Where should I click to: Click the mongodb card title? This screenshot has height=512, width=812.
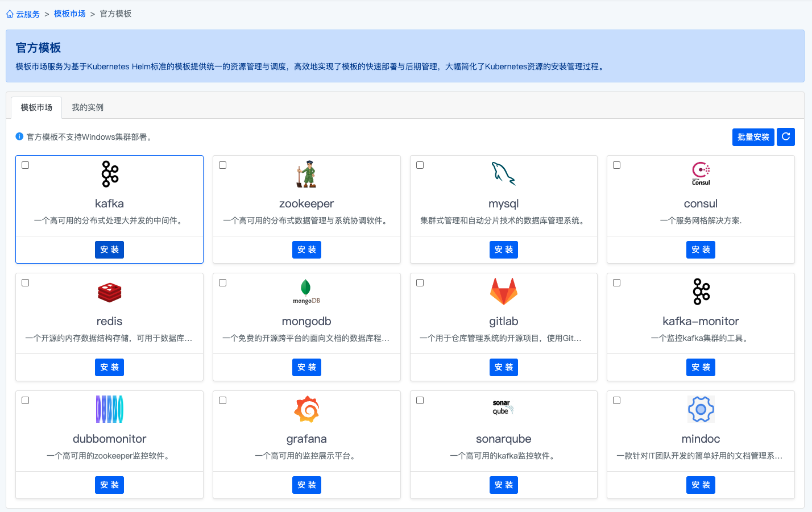click(x=306, y=321)
